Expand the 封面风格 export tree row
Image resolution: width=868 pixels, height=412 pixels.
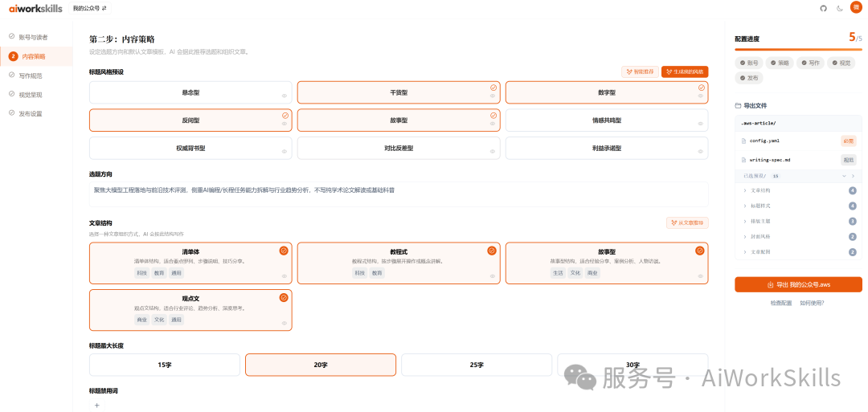797,237
